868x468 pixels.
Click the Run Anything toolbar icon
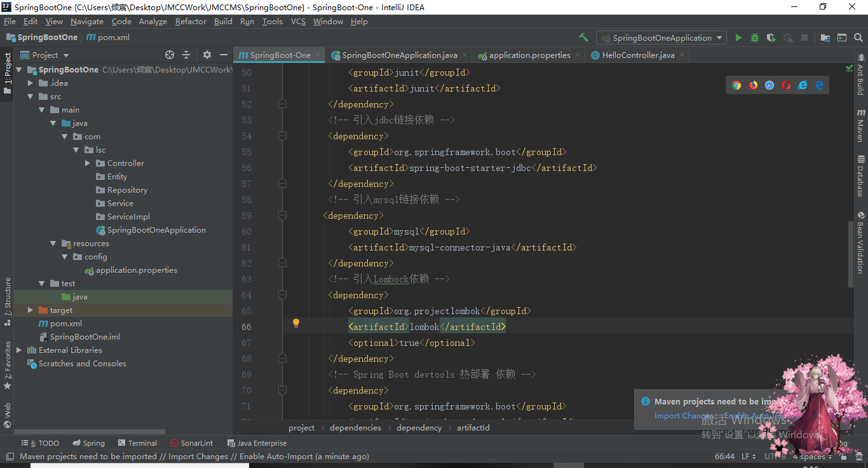[842, 38]
